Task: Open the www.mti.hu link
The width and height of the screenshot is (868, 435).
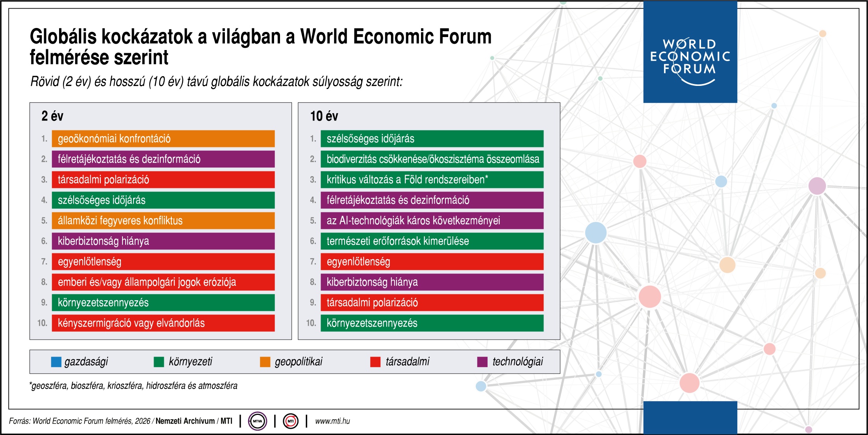Action: pos(332,421)
